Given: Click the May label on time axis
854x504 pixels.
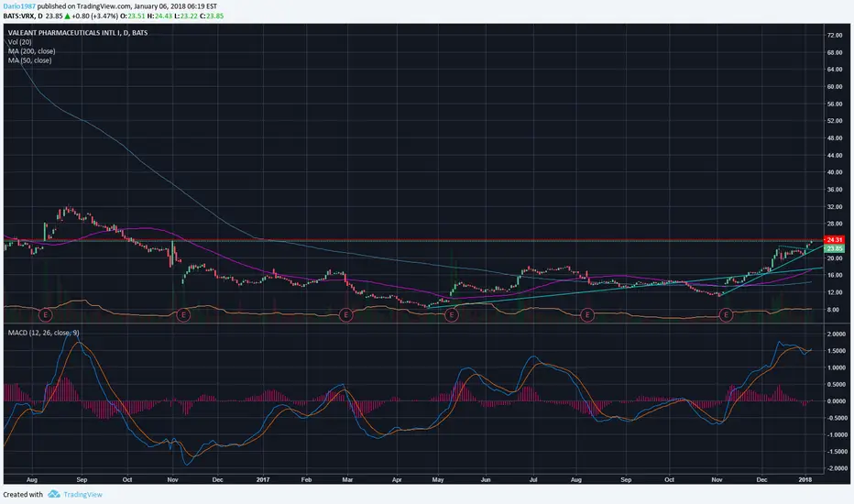Looking at the screenshot, I should 438,480.
